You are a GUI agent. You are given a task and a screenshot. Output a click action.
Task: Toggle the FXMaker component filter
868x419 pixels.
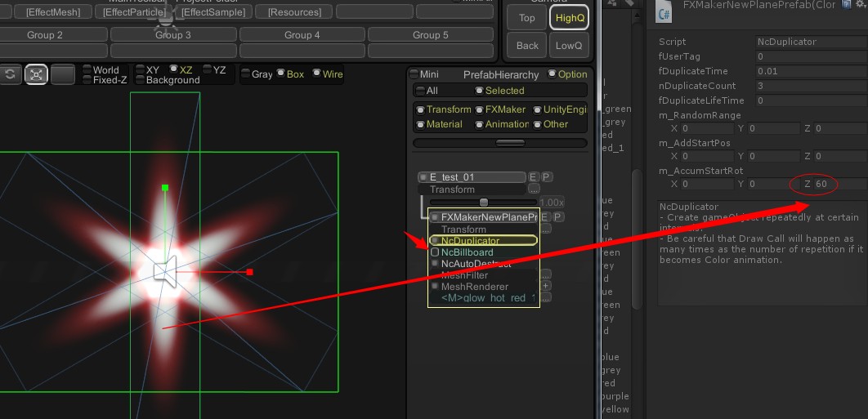(x=500, y=109)
